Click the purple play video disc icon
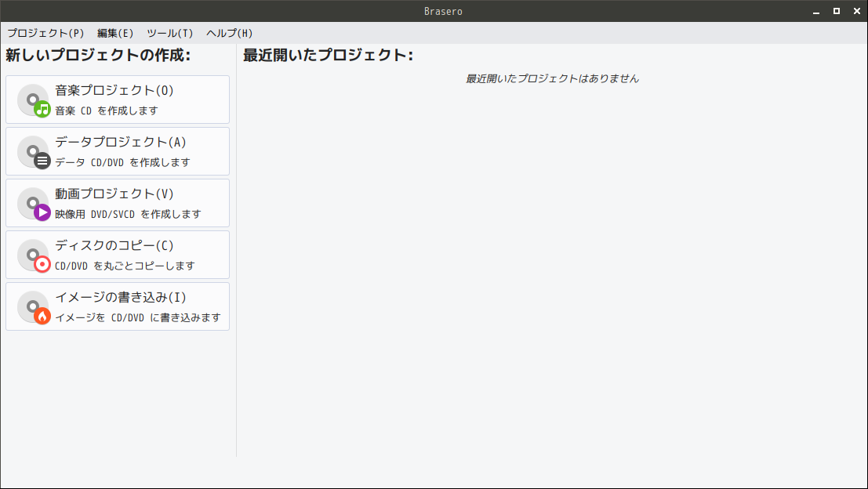868x489 pixels. click(34, 204)
